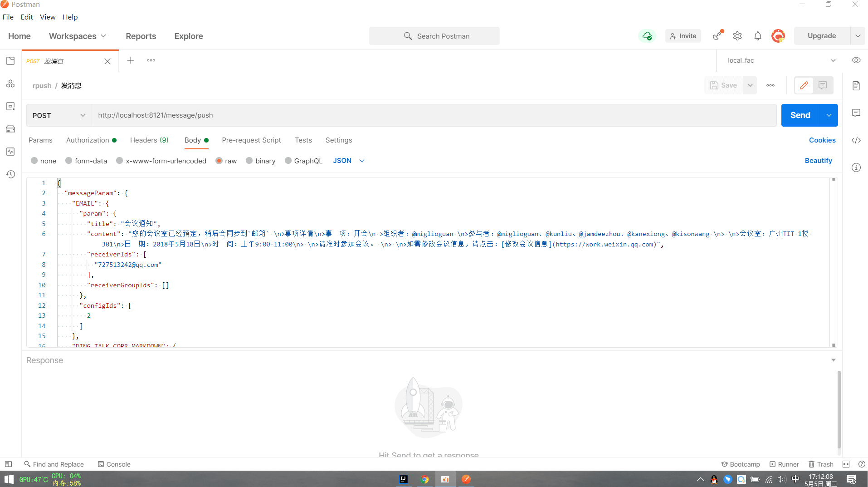The image size is (868, 487).
Task: Click the Invite button
Action: [x=683, y=36]
